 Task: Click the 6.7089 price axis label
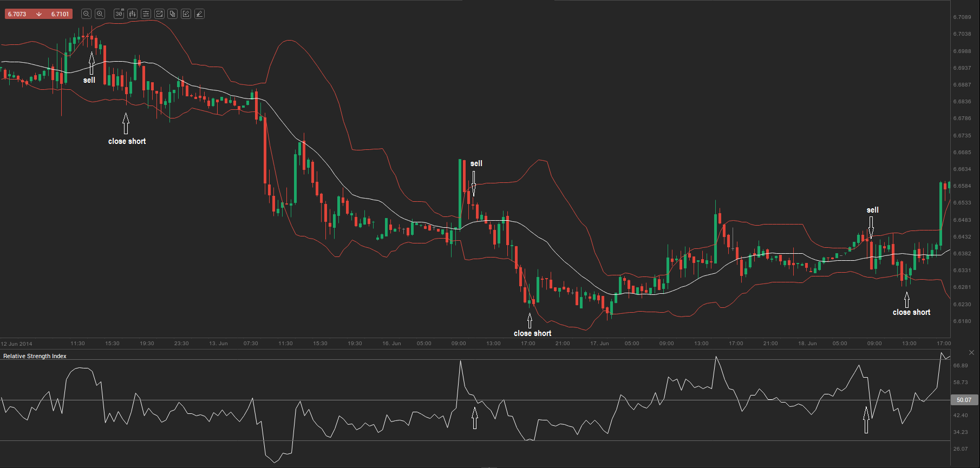[962, 17]
